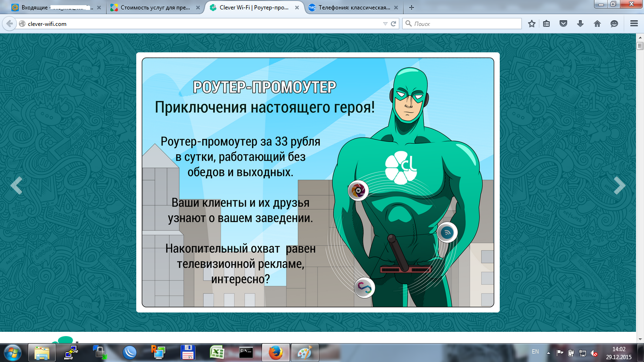Advance to the next slide with the right arrow
Viewport: 644px width, 362px height.
tap(619, 186)
